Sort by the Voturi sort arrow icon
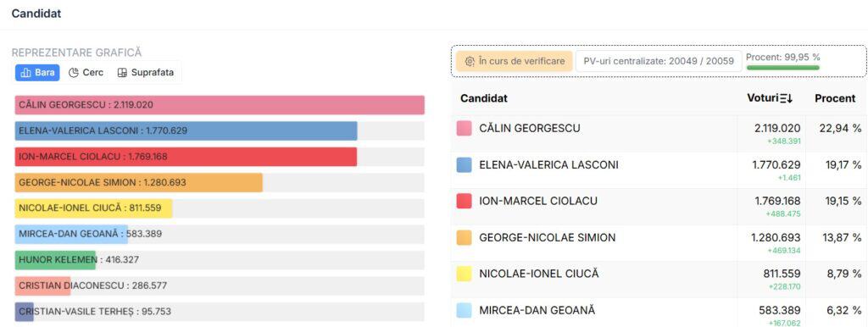 tap(786, 98)
